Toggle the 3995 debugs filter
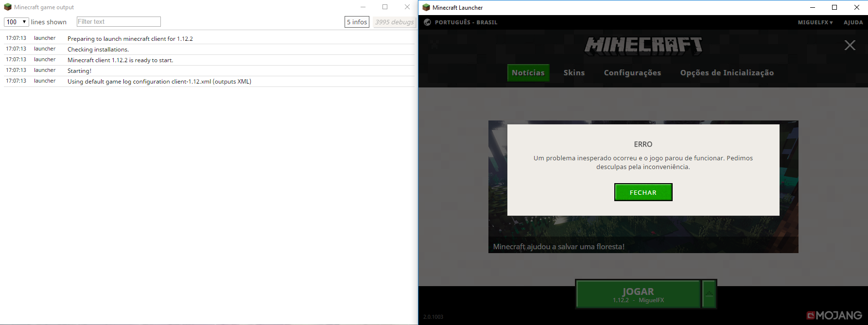Viewport: 868px width, 325px height. pos(394,22)
